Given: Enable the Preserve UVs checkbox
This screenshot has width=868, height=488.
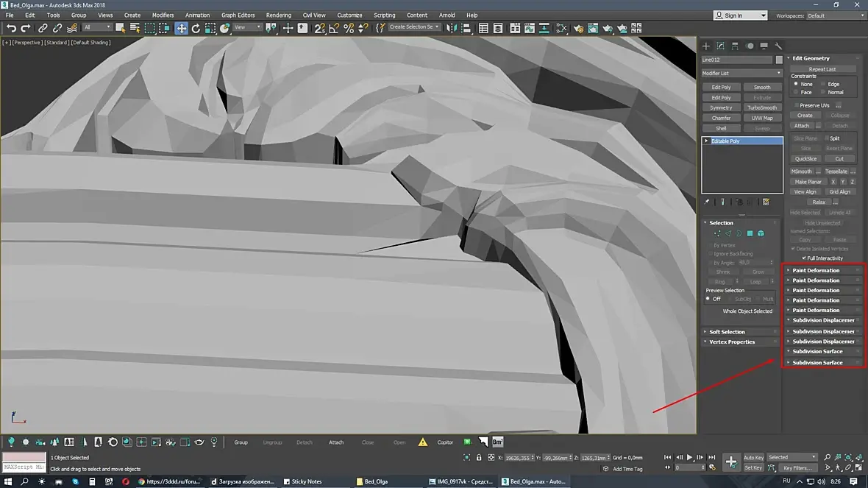Looking at the screenshot, I should pyautogui.click(x=796, y=105).
